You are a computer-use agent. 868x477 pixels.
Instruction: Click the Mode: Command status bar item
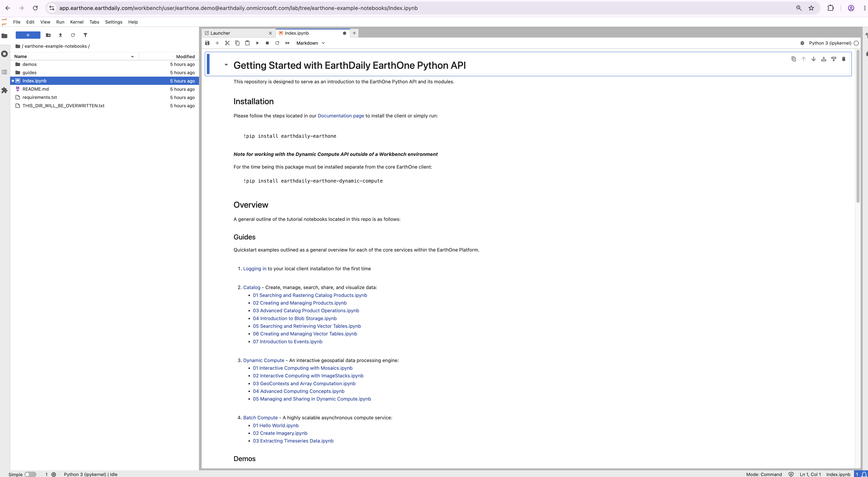pos(764,474)
